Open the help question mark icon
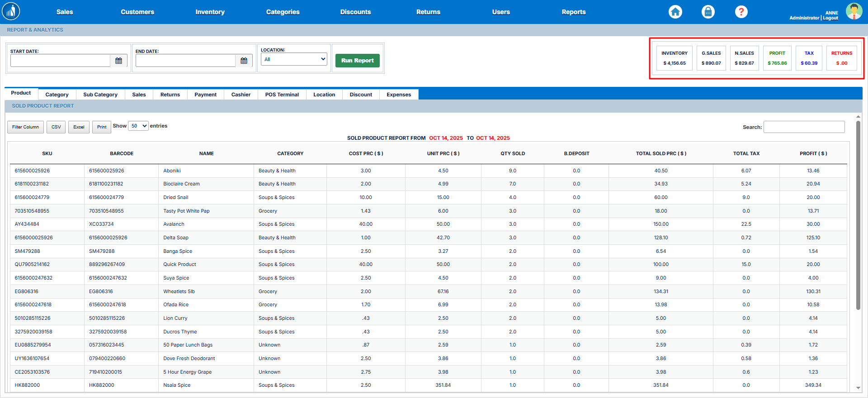This screenshot has width=868, height=399. (x=741, y=12)
